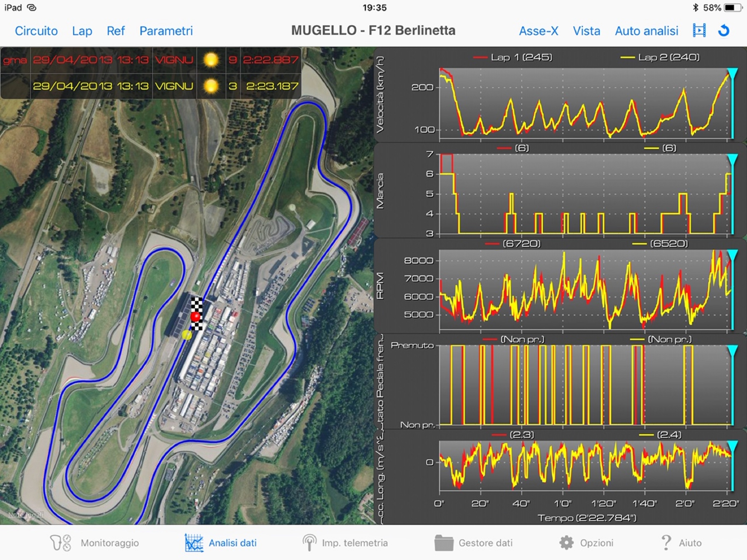This screenshot has height=560, width=747.
Task: Tap the Bluetooth status icon
Action: (695, 7)
